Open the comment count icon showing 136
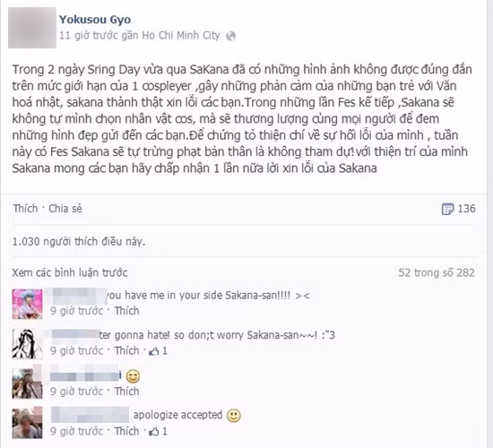The image size is (493, 448). tap(447, 209)
